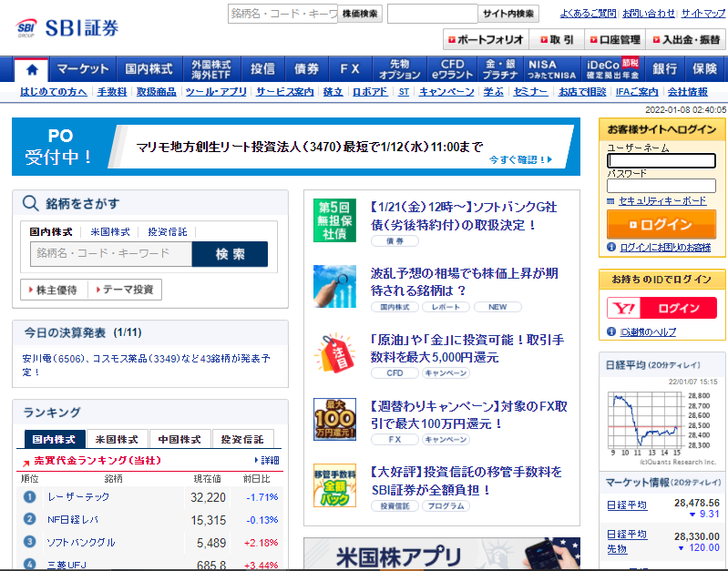Open NISA つみたてNISA menu

(551, 69)
